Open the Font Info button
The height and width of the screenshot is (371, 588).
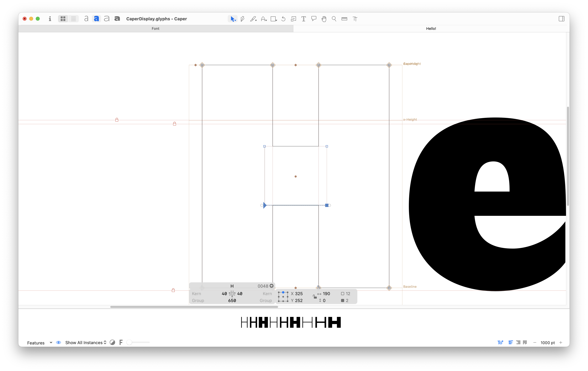50,19
